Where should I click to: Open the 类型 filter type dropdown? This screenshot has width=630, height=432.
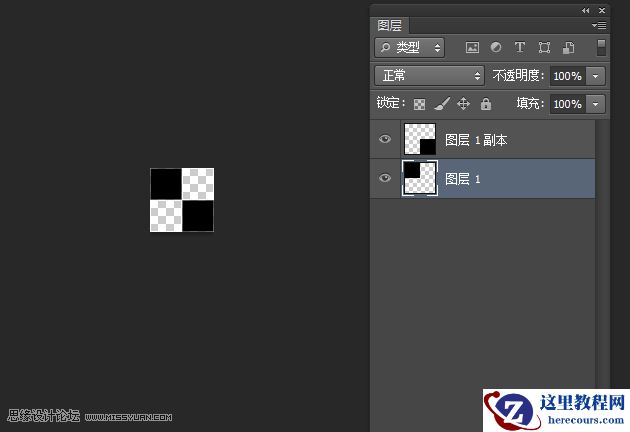coord(409,48)
